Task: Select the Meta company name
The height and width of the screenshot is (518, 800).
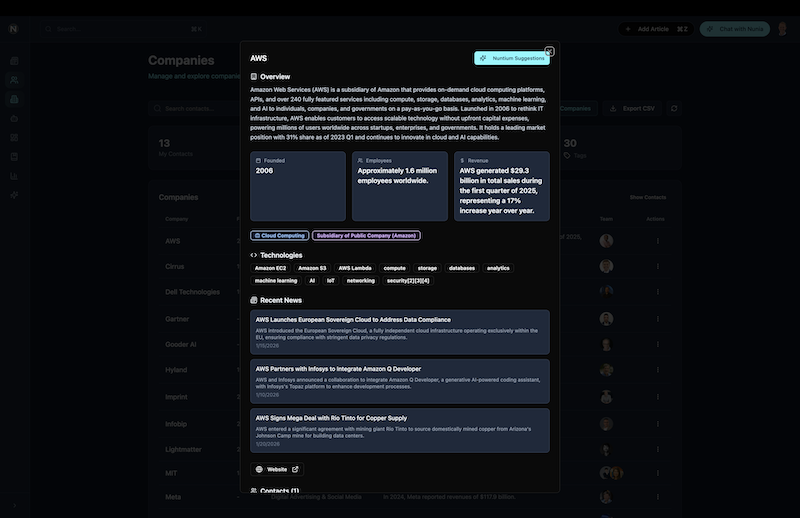Action: (173, 497)
